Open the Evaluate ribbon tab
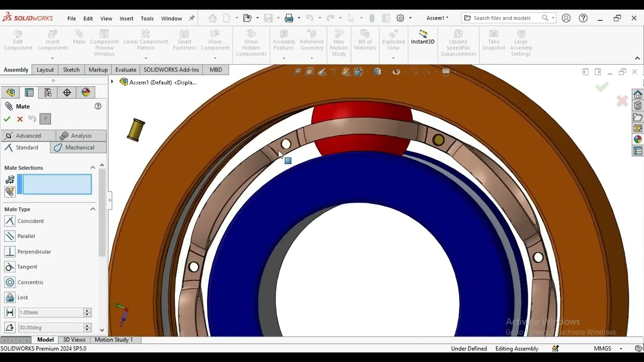Viewport: 644px width, 362px height. click(125, 70)
